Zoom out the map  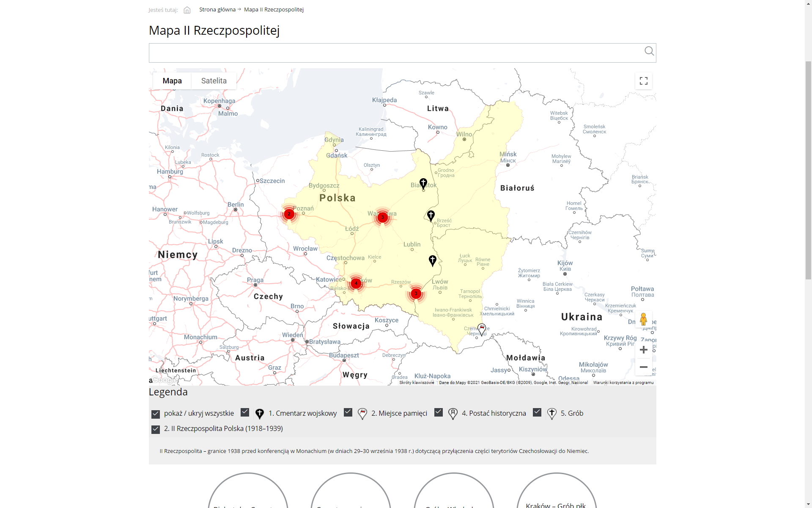click(643, 367)
